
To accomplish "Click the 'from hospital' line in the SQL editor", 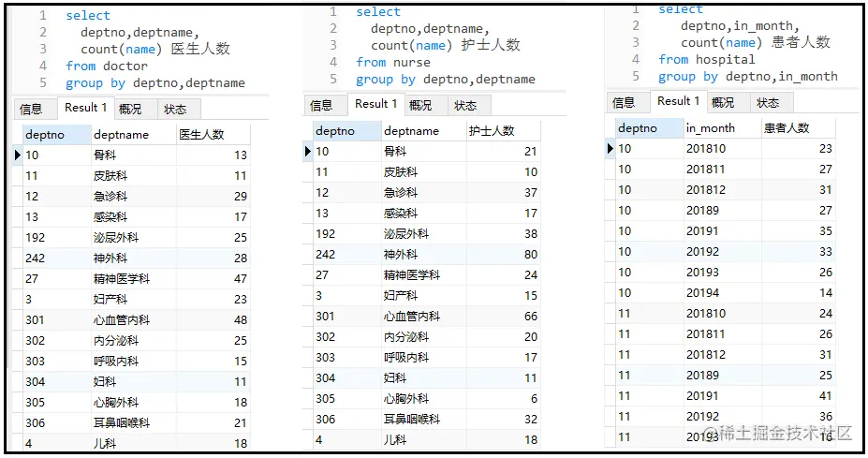I will pyautogui.click(x=706, y=59).
